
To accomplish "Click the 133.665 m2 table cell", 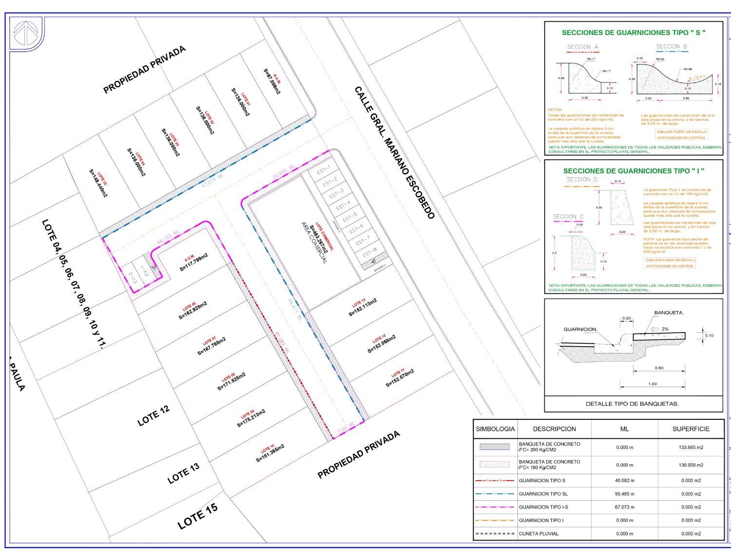I will click(x=691, y=447).
